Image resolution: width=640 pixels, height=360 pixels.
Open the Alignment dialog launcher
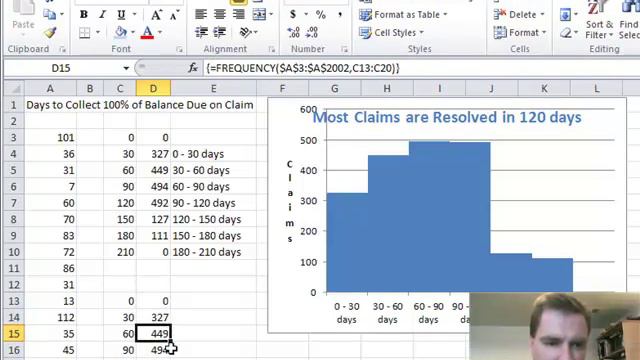272,49
